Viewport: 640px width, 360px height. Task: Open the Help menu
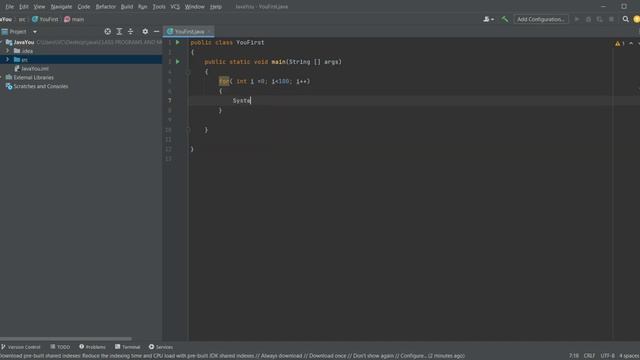(216, 7)
